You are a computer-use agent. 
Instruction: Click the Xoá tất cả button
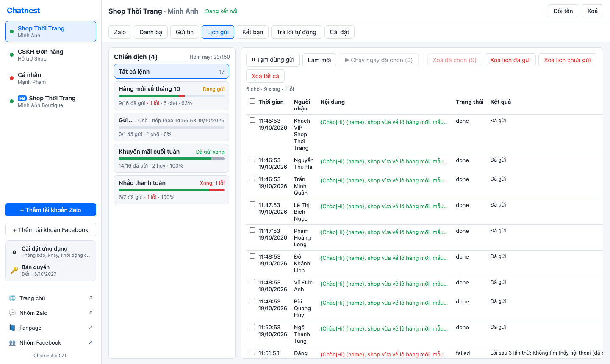[x=265, y=76]
